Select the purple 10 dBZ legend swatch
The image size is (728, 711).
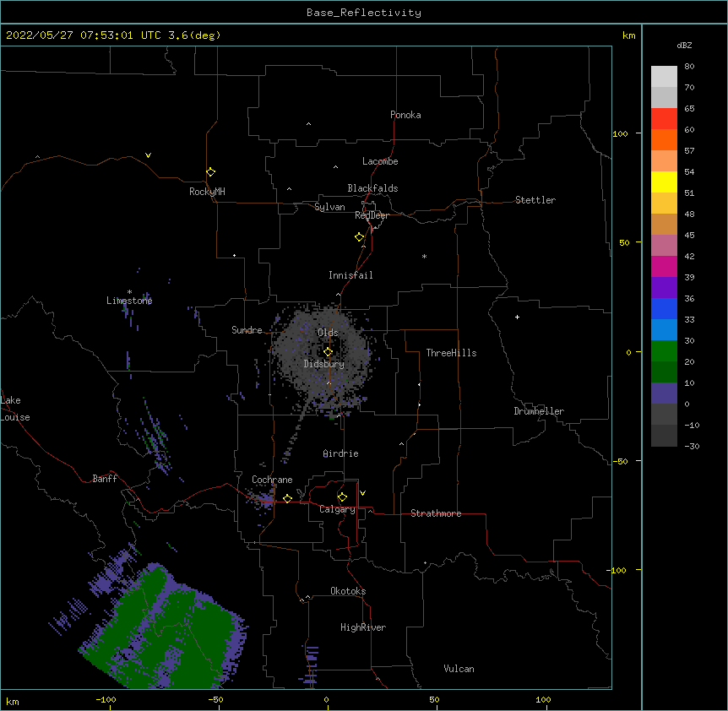pyautogui.click(x=664, y=393)
